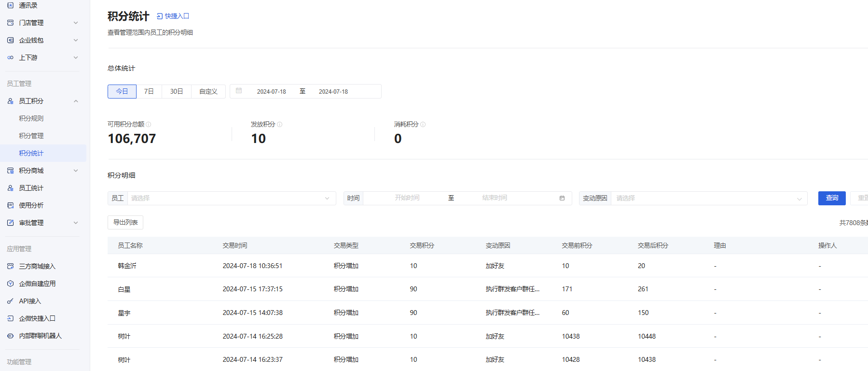Click employee name 韩金沂 in table

(127, 266)
